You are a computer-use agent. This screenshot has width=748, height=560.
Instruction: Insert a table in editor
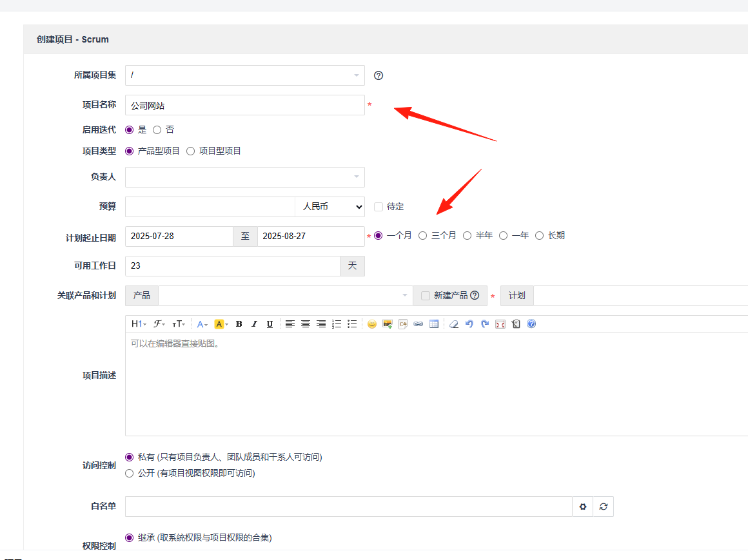click(x=433, y=324)
